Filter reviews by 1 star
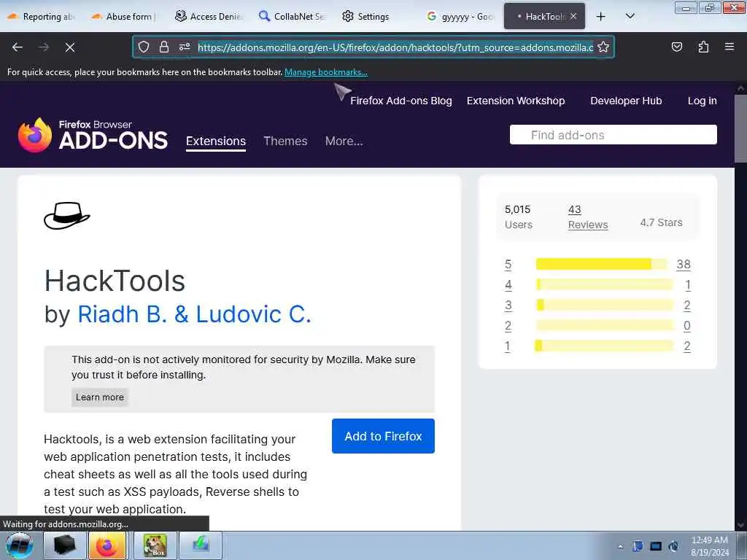The image size is (747, 560). click(x=508, y=346)
